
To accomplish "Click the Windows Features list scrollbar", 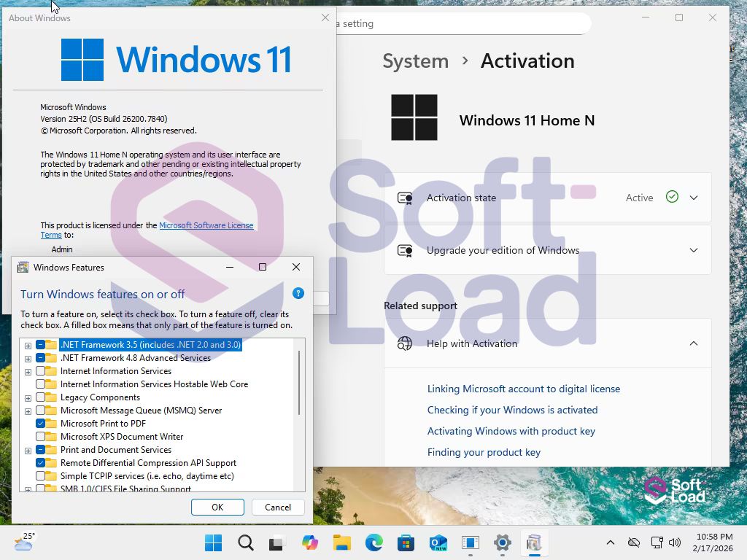I will [x=298, y=383].
